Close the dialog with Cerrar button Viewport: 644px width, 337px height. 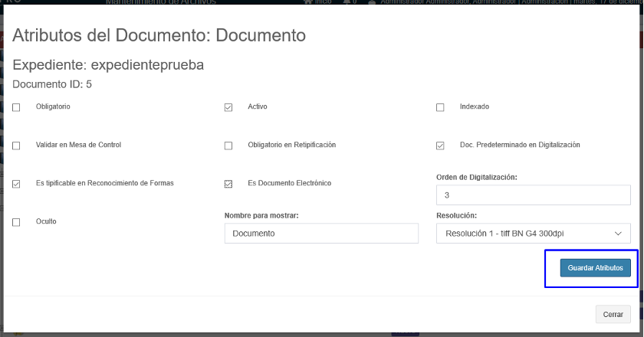click(x=613, y=314)
